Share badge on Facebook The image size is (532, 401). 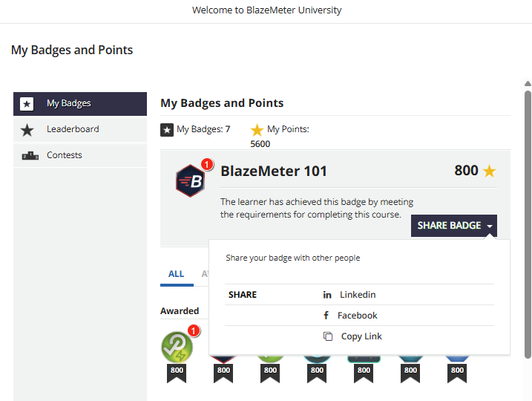point(359,316)
